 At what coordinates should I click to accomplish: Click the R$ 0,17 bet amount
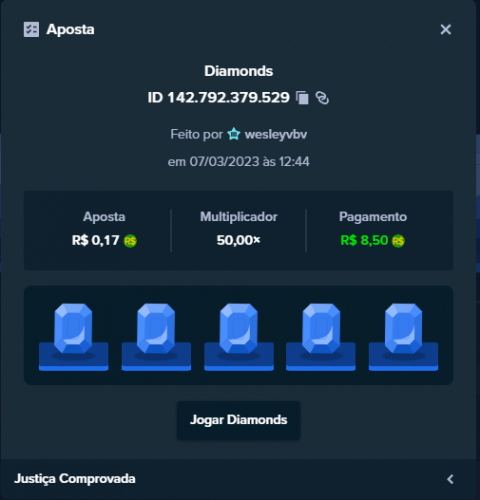tap(95, 240)
